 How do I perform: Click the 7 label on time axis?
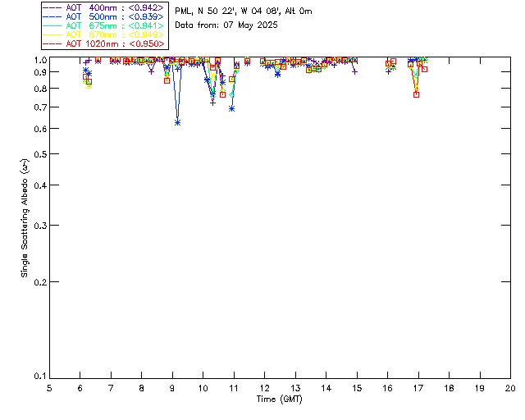coord(111,388)
